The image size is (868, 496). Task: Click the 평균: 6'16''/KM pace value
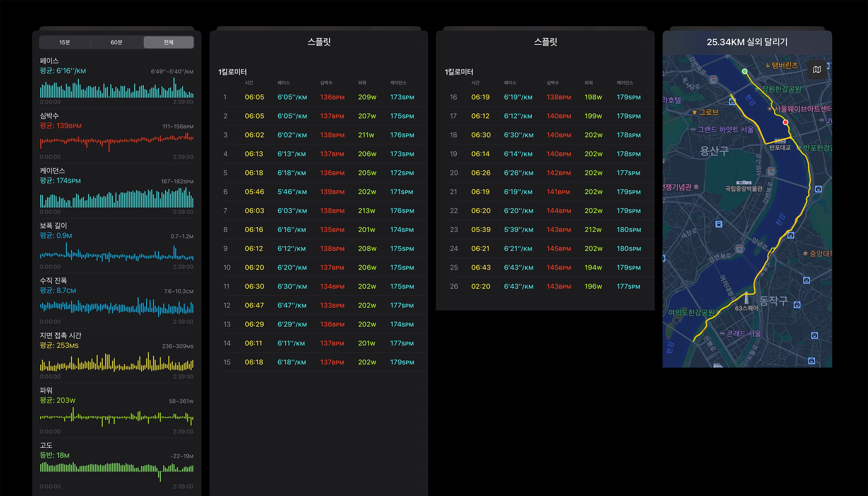point(63,71)
